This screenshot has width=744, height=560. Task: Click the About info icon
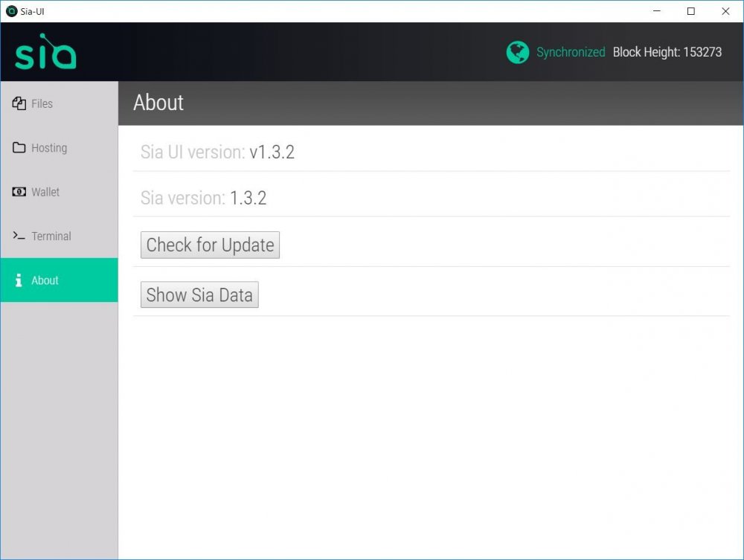19,280
